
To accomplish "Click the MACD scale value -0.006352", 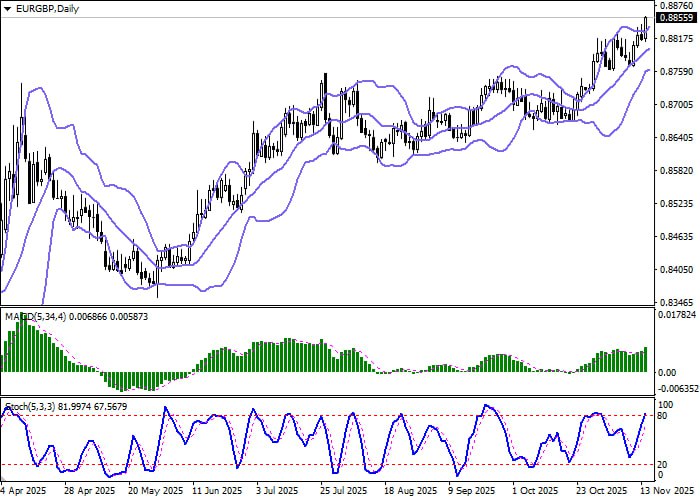I will [x=677, y=389].
